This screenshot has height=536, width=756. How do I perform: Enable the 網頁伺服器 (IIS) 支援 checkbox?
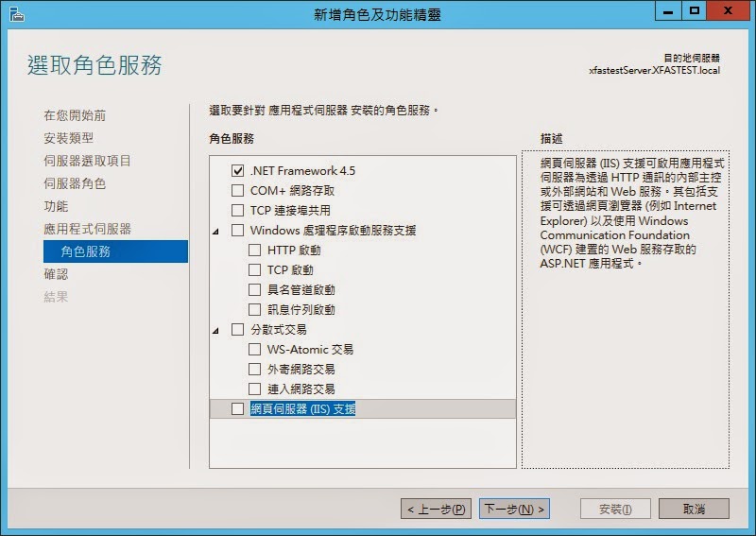click(x=237, y=408)
